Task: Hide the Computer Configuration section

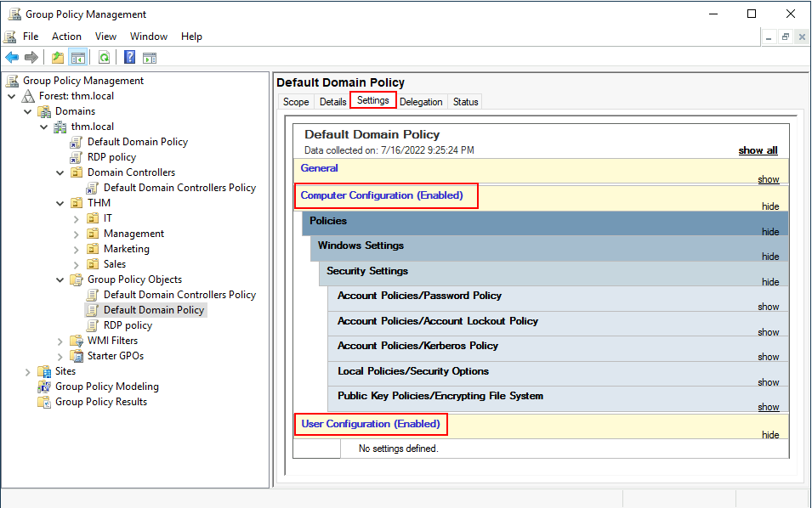Action: (x=770, y=206)
